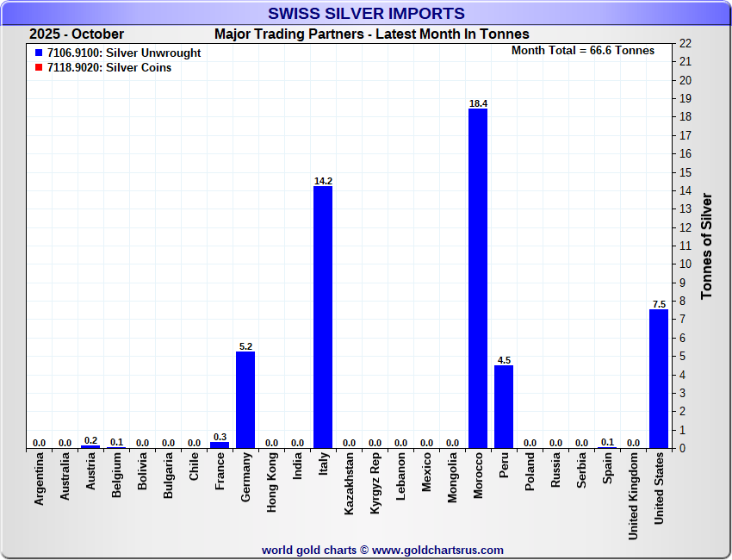
Task: Select the small France bar
Action: [220, 445]
